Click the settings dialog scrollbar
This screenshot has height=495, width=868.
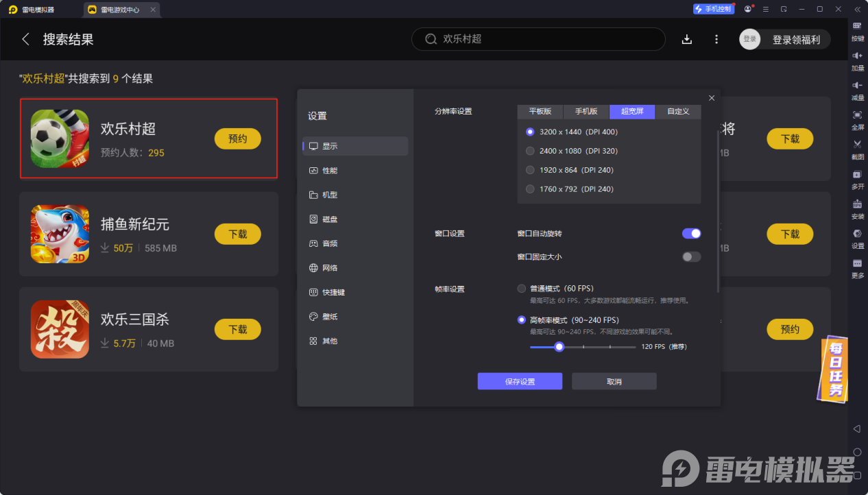coord(719,210)
